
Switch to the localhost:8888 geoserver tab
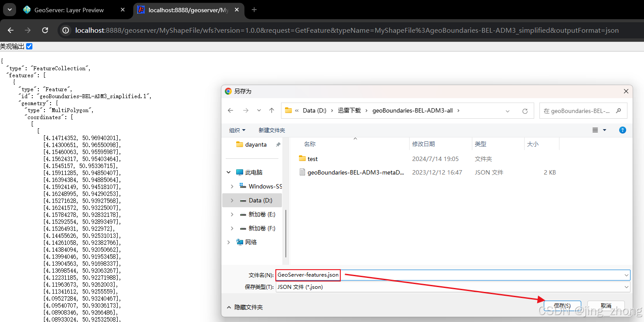(188, 10)
